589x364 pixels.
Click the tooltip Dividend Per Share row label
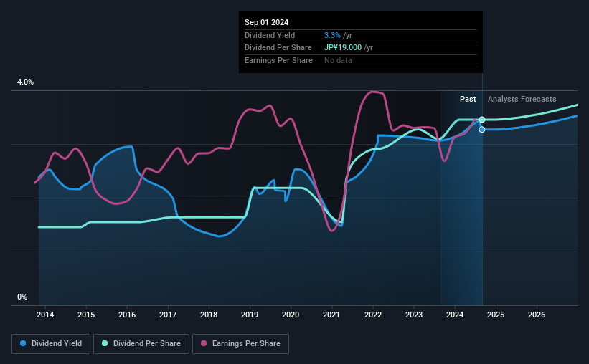pos(278,48)
